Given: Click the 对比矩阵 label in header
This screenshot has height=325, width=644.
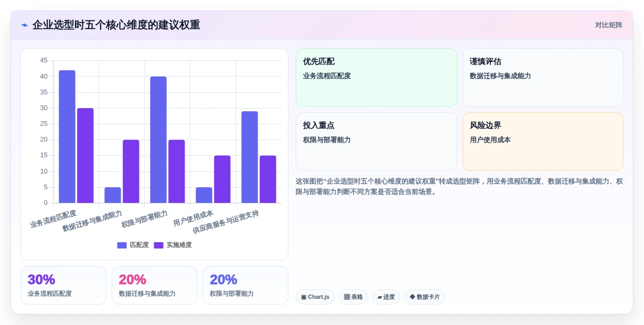Looking at the screenshot, I should [x=608, y=25].
